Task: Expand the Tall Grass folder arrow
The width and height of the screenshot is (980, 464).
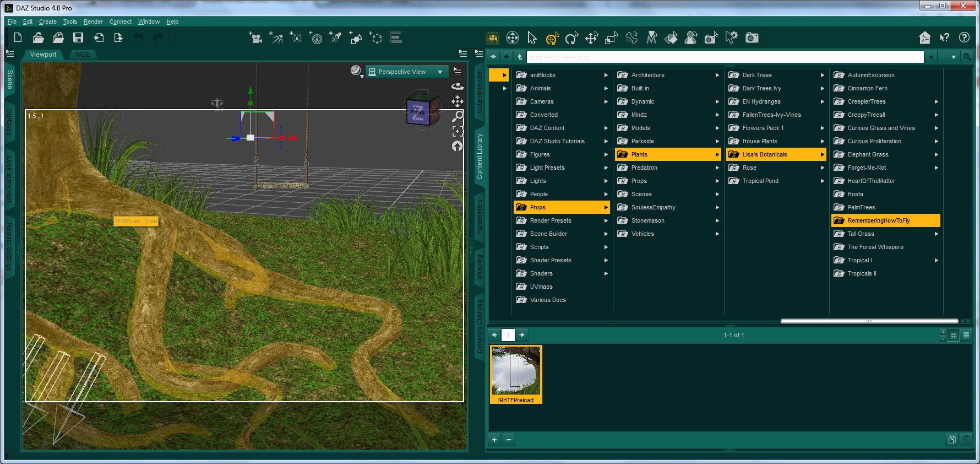Action: pos(936,234)
